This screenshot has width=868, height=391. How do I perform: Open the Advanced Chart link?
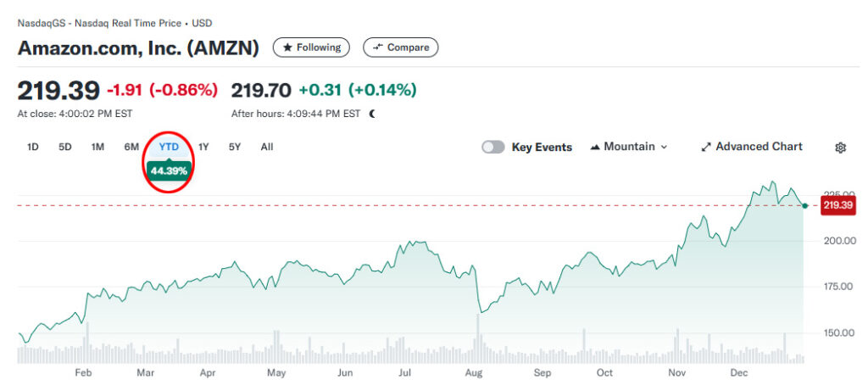[752, 147]
